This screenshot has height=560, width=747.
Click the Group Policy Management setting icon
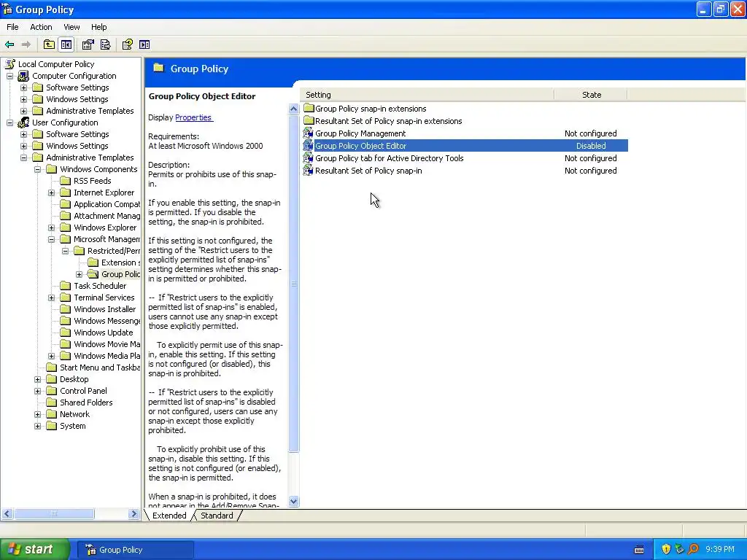click(x=309, y=133)
